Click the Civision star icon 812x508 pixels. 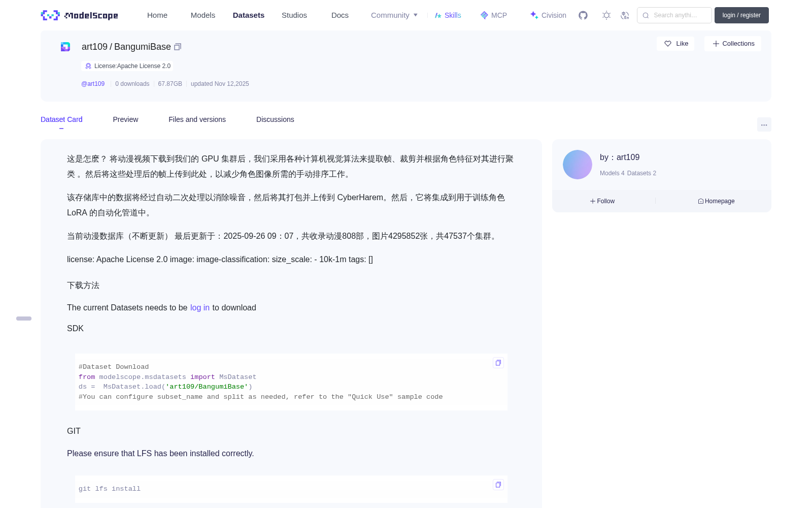(x=534, y=15)
